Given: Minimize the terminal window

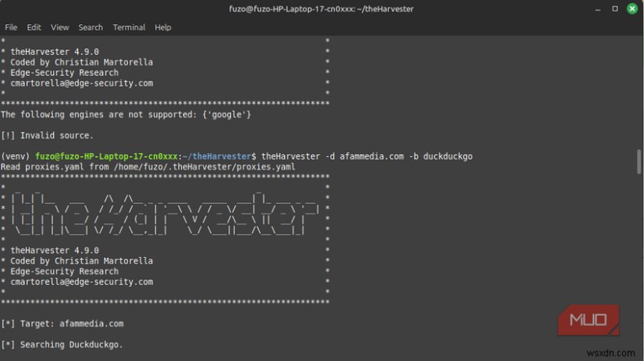Looking at the screenshot, I should click(x=598, y=9).
